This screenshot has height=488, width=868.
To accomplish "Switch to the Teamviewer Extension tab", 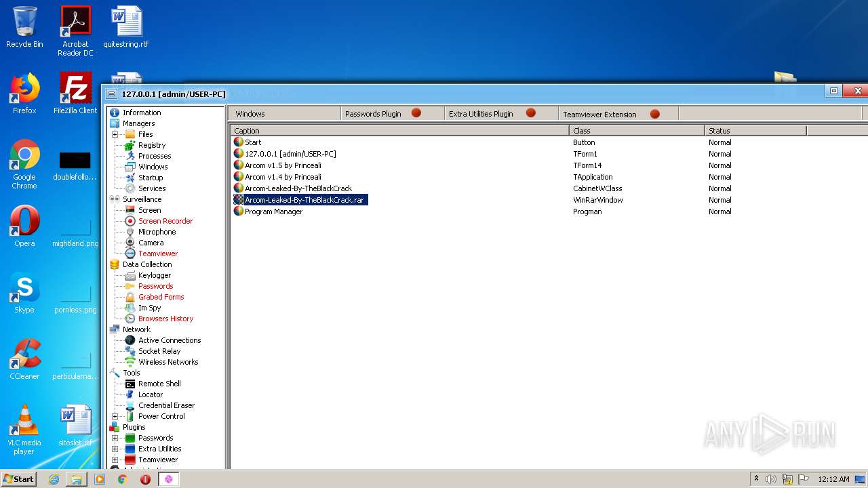I will (x=618, y=114).
